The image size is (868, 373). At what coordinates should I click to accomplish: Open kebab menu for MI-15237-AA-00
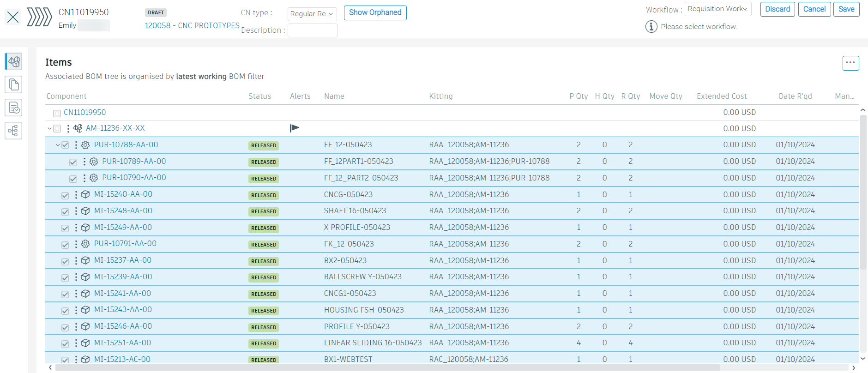point(76,260)
